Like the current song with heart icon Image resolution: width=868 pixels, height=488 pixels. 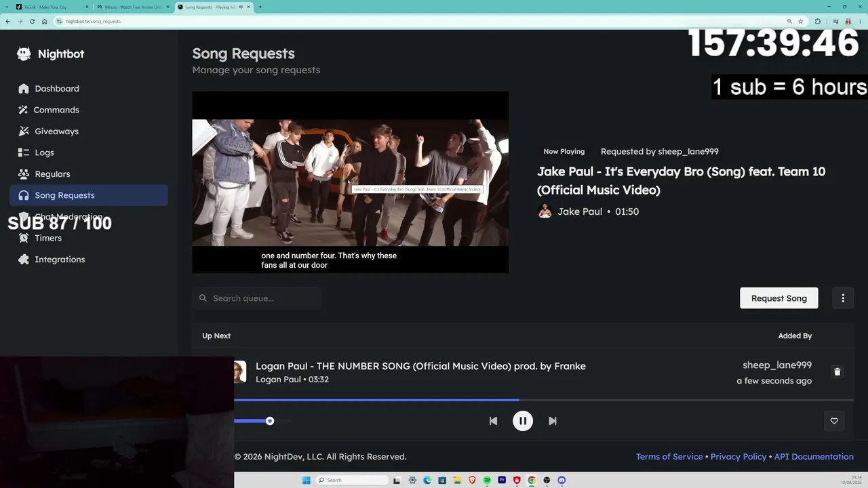pyautogui.click(x=834, y=421)
